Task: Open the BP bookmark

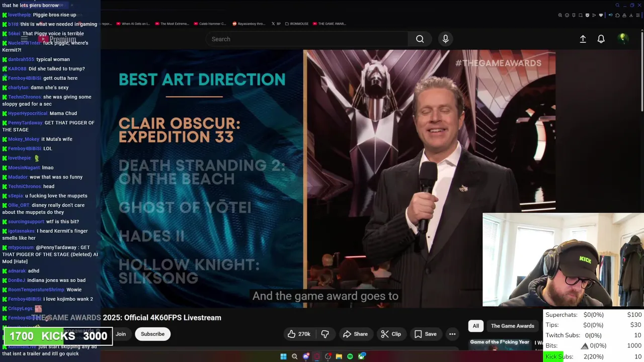Action: [276, 24]
